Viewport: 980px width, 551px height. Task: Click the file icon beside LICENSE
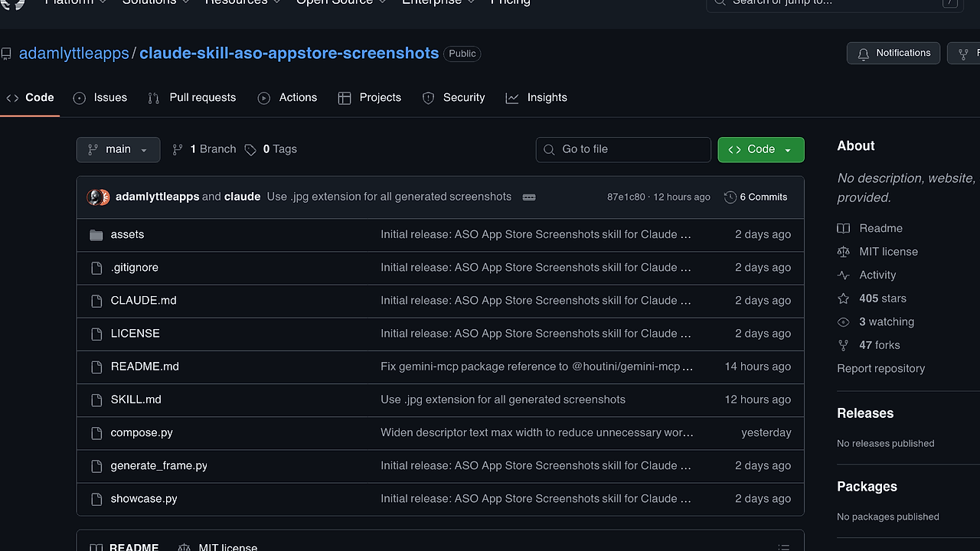coord(96,334)
